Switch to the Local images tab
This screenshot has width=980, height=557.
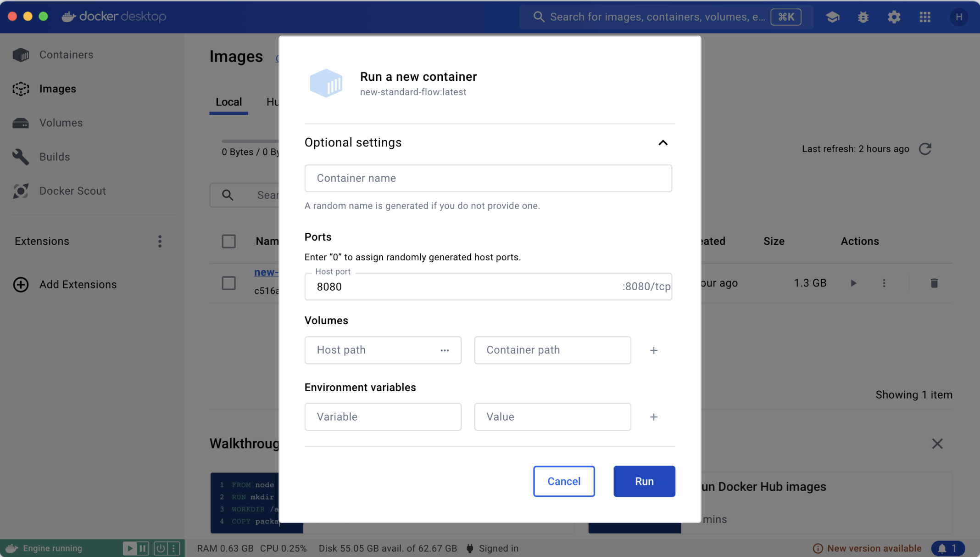(228, 102)
